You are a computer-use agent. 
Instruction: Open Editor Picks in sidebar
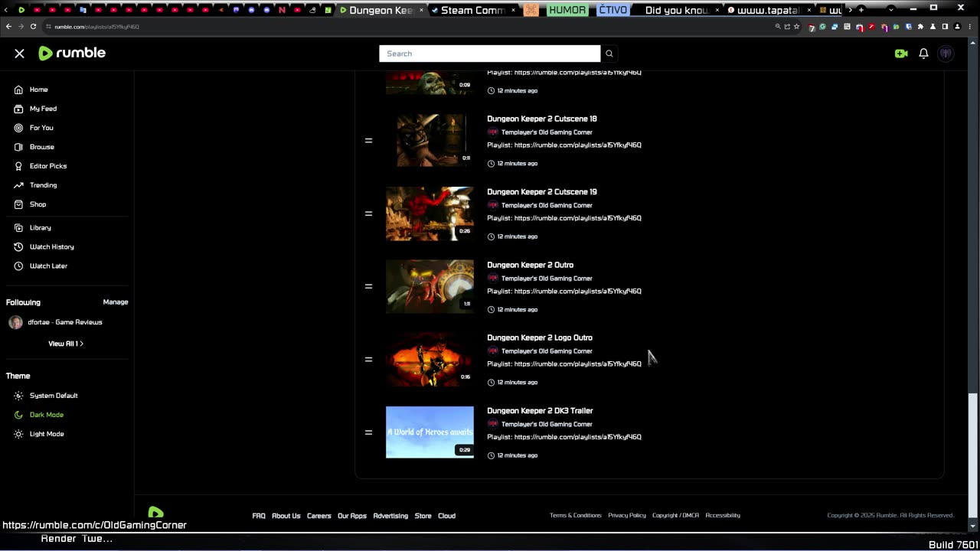tap(47, 166)
